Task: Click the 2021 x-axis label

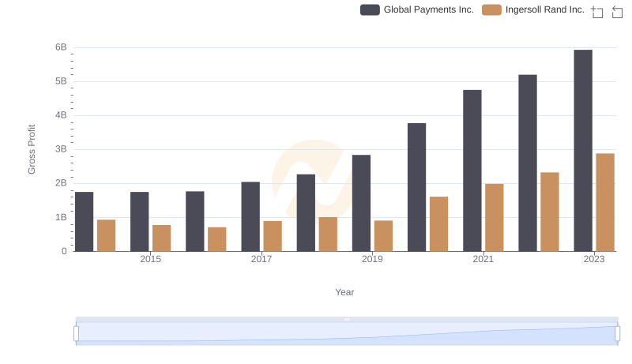Action: click(x=483, y=259)
